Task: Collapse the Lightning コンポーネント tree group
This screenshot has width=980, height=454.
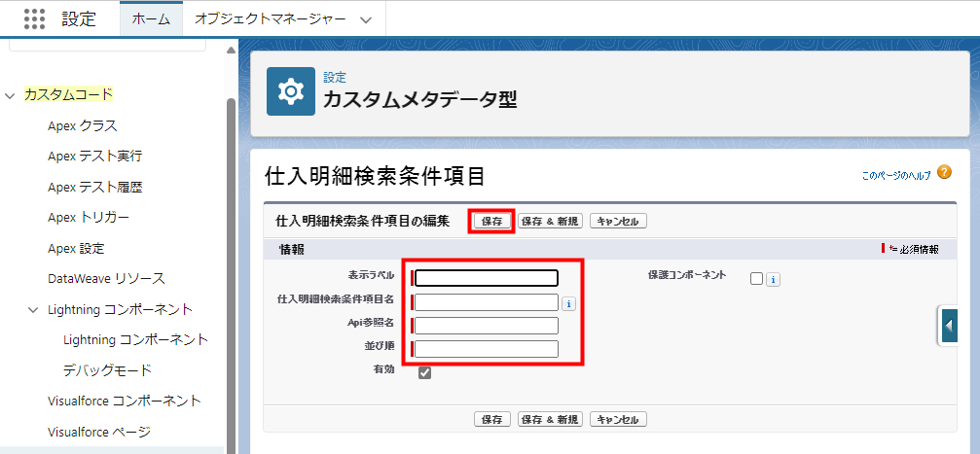Action: [33, 310]
